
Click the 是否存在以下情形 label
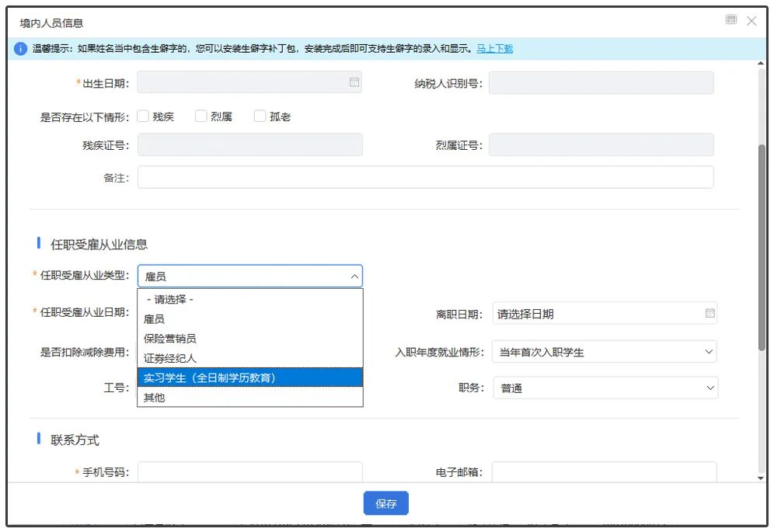[85, 117]
